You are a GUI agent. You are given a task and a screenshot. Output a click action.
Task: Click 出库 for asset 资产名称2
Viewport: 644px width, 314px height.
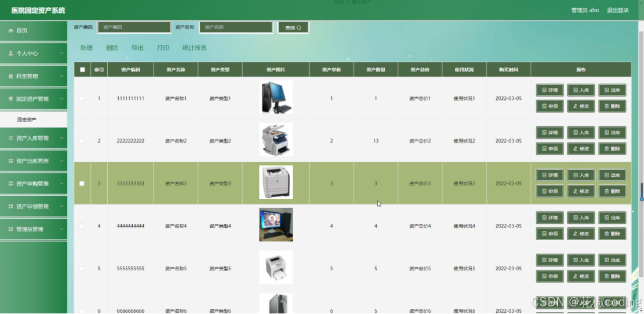(612, 133)
